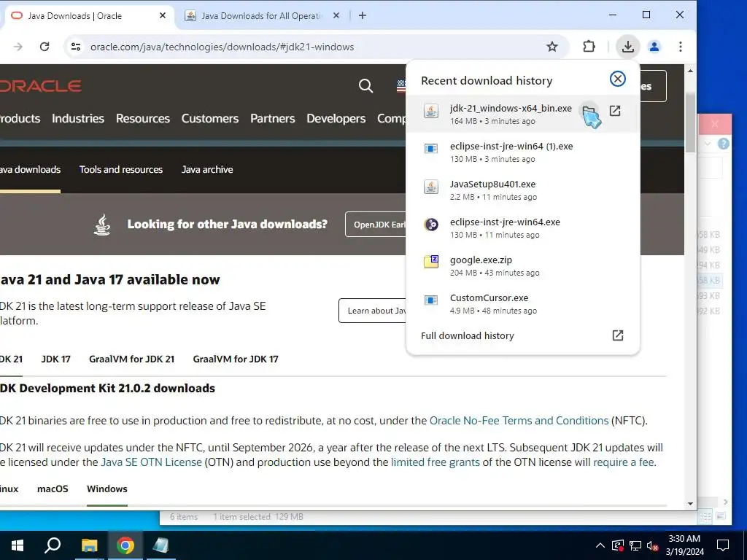The height and width of the screenshot is (560, 747).
Task: Close the Recent download history popup
Action: 617,79
